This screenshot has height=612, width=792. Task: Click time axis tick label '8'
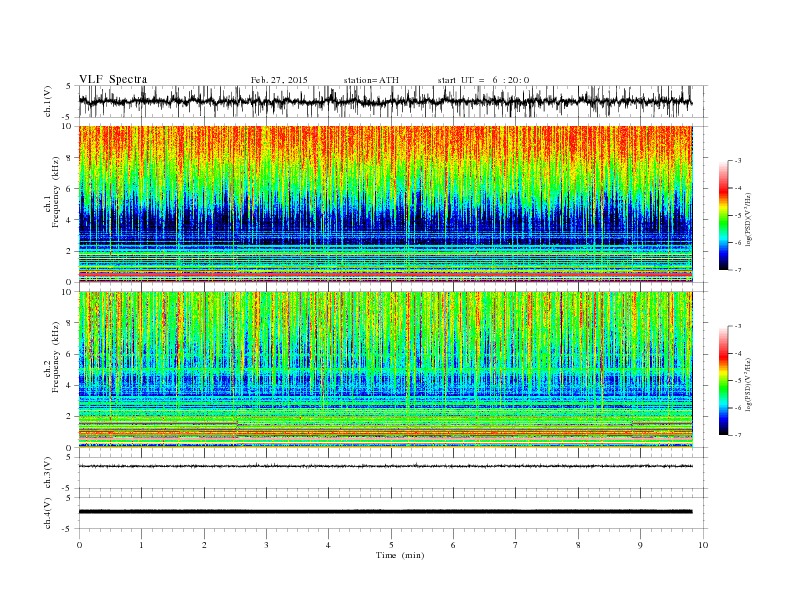click(x=578, y=545)
